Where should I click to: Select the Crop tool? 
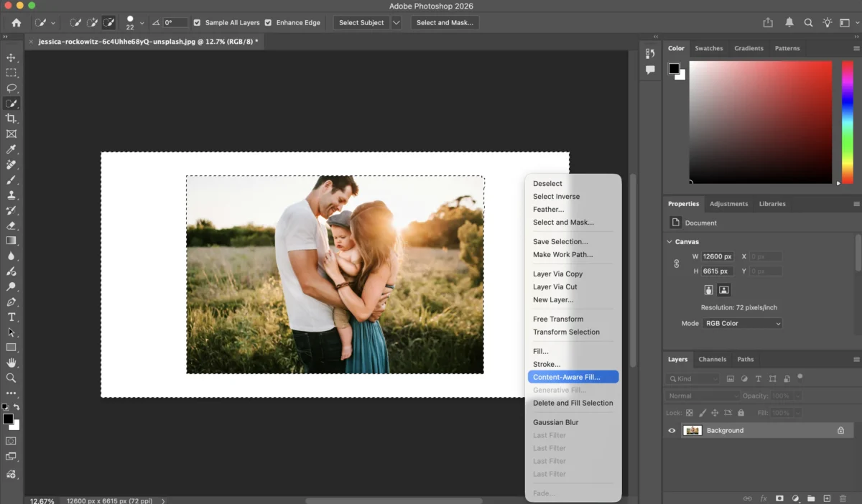(11, 118)
